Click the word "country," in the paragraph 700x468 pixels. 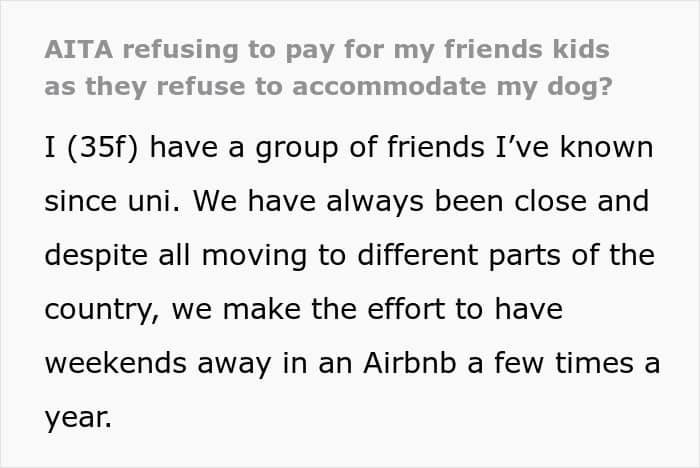click(x=102, y=310)
